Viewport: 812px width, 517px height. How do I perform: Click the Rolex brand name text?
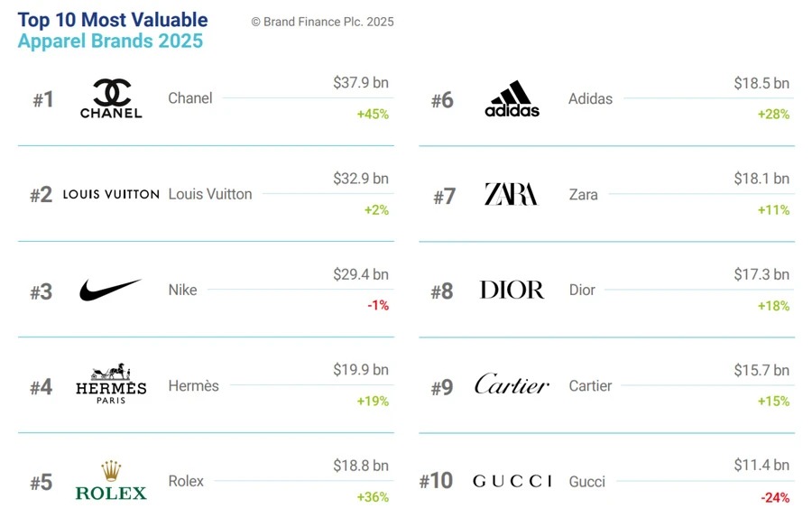click(186, 481)
